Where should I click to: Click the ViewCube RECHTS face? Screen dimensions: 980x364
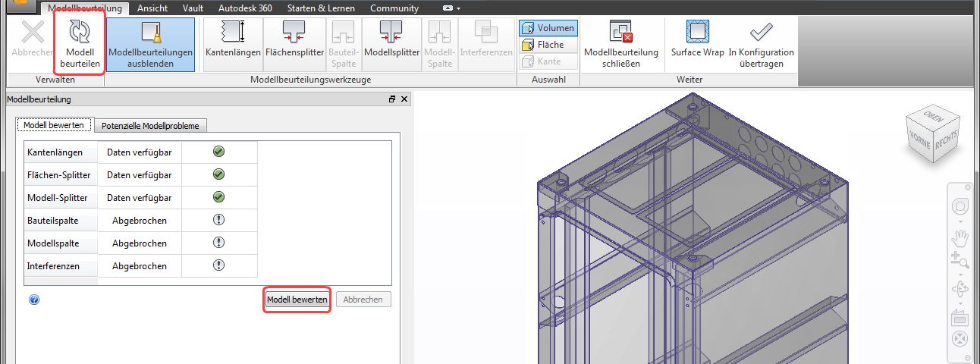tap(948, 141)
